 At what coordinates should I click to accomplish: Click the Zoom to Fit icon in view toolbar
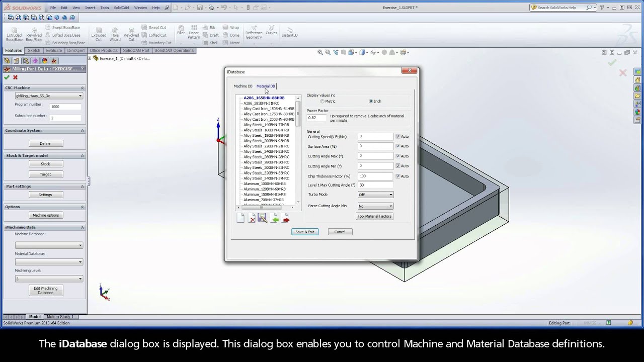click(320, 52)
